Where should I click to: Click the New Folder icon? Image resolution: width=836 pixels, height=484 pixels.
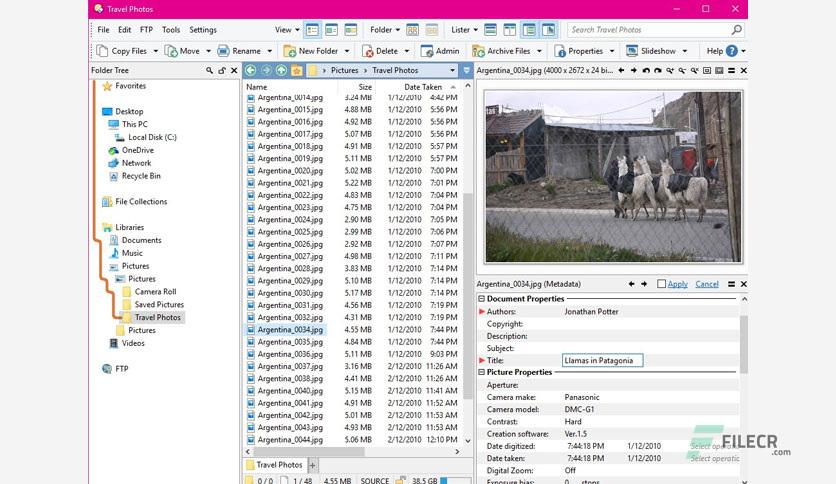click(x=290, y=51)
